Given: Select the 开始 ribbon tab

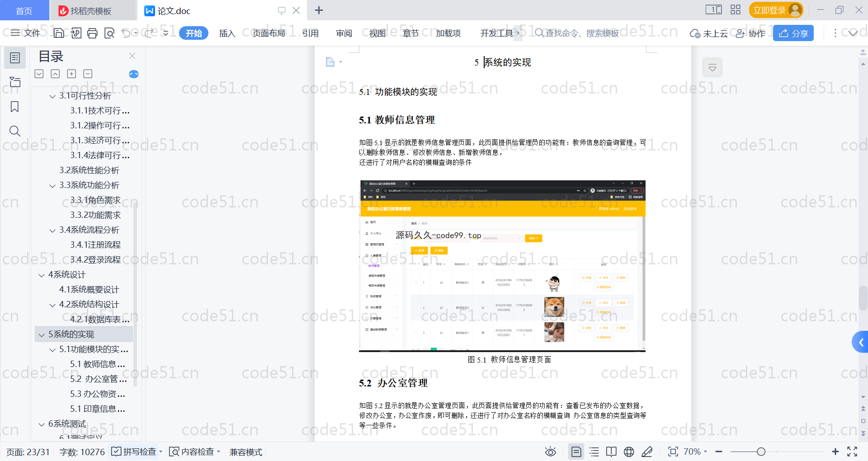Looking at the screenshot, I should (194, 33).
